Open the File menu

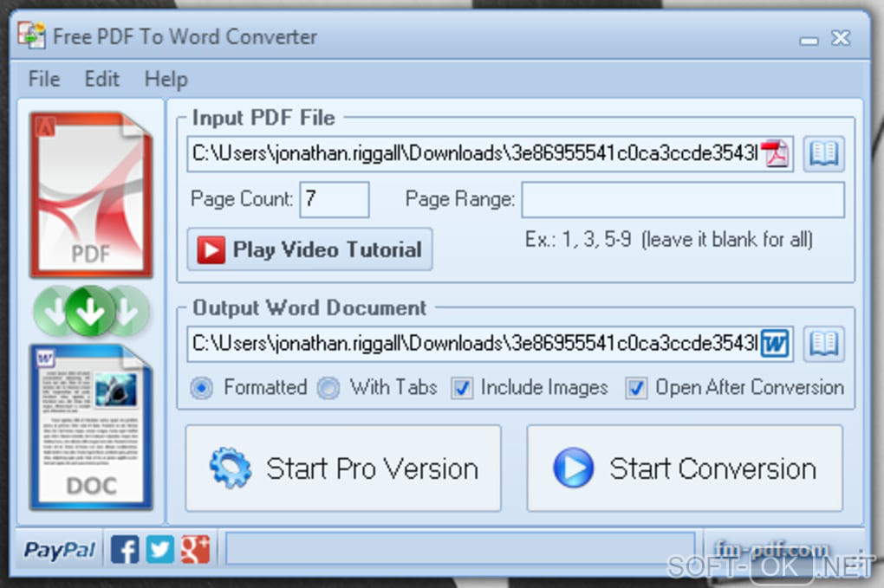pyautogui.click(x=44, y=79)
